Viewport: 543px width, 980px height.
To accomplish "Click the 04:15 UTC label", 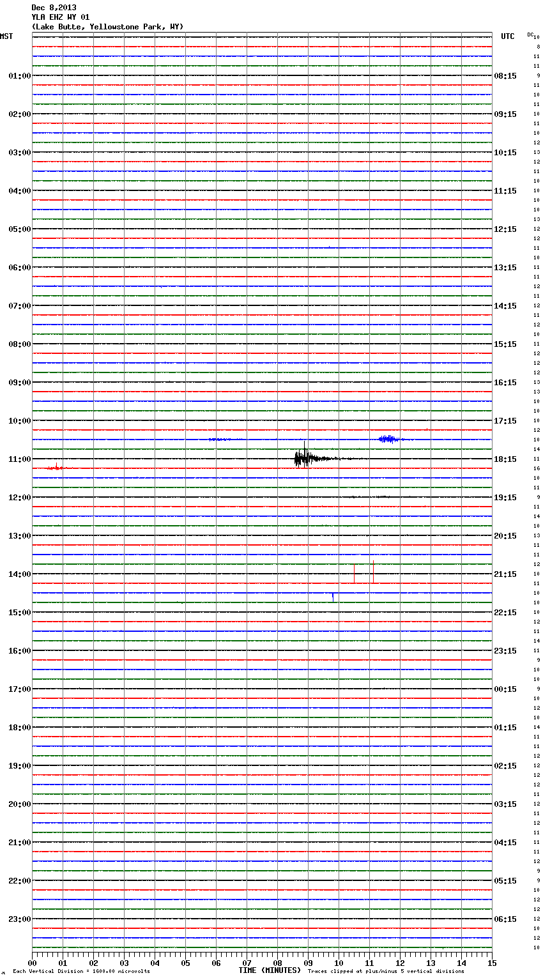I will tap(505, 843).
